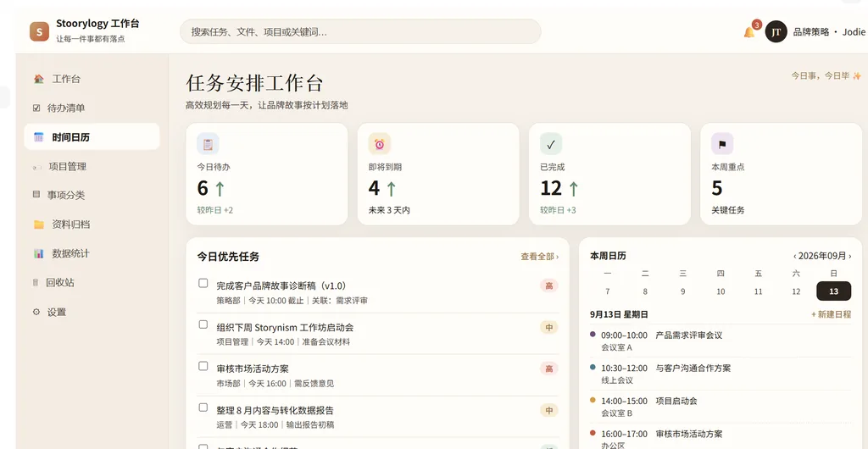Click the sparkle icon beside 今日事，今日毕

856,75
